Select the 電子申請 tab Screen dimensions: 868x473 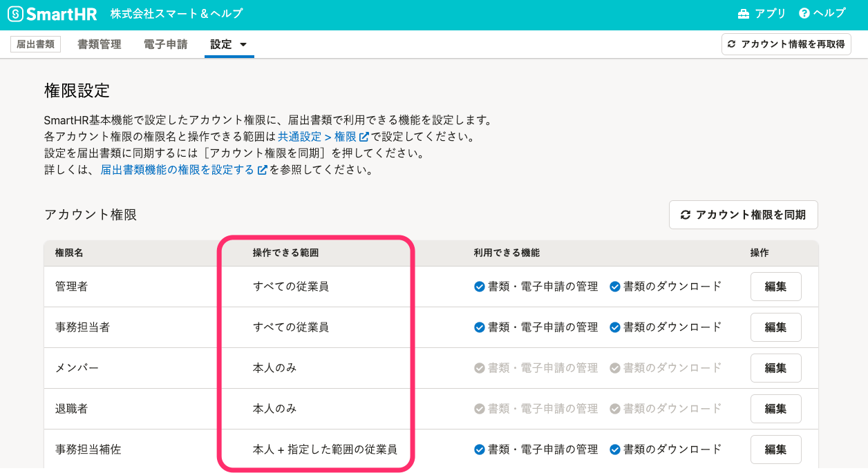165,43
